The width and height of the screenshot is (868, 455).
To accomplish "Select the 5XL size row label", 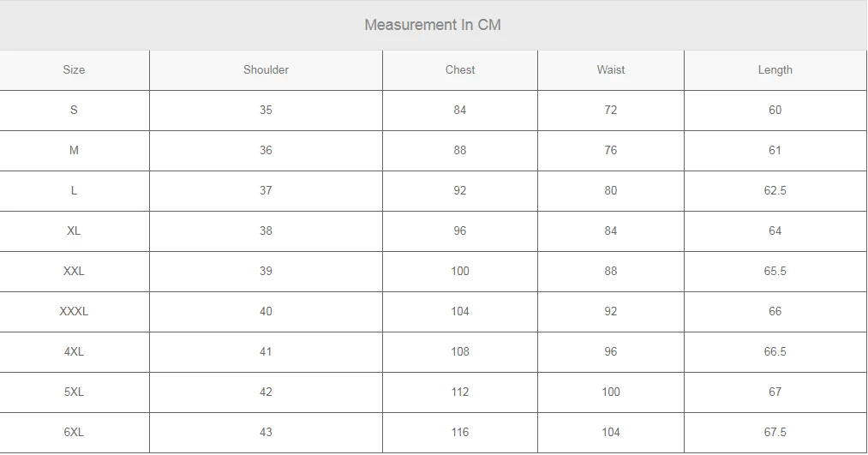I will click(x=74, y=392).
